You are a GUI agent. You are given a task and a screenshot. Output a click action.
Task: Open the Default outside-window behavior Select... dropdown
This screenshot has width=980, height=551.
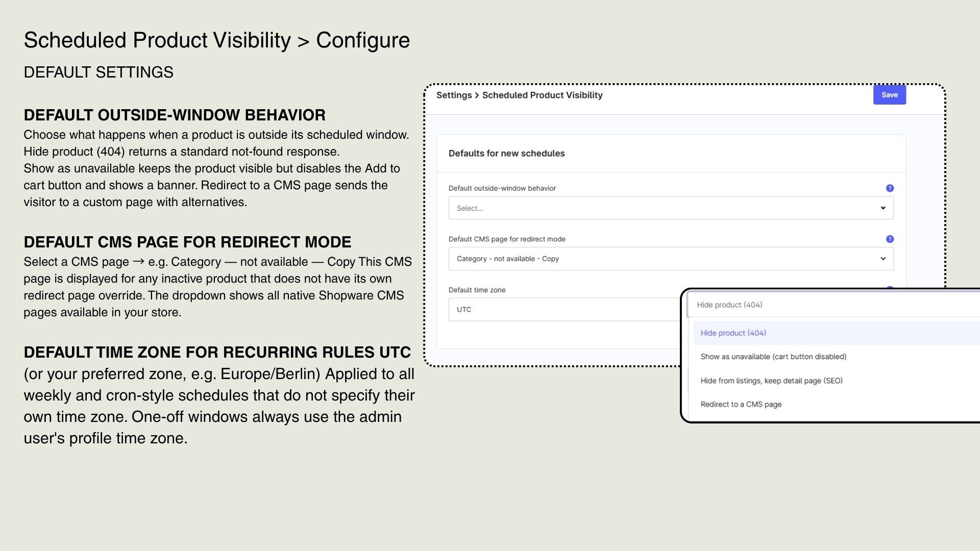click(671, 208)
